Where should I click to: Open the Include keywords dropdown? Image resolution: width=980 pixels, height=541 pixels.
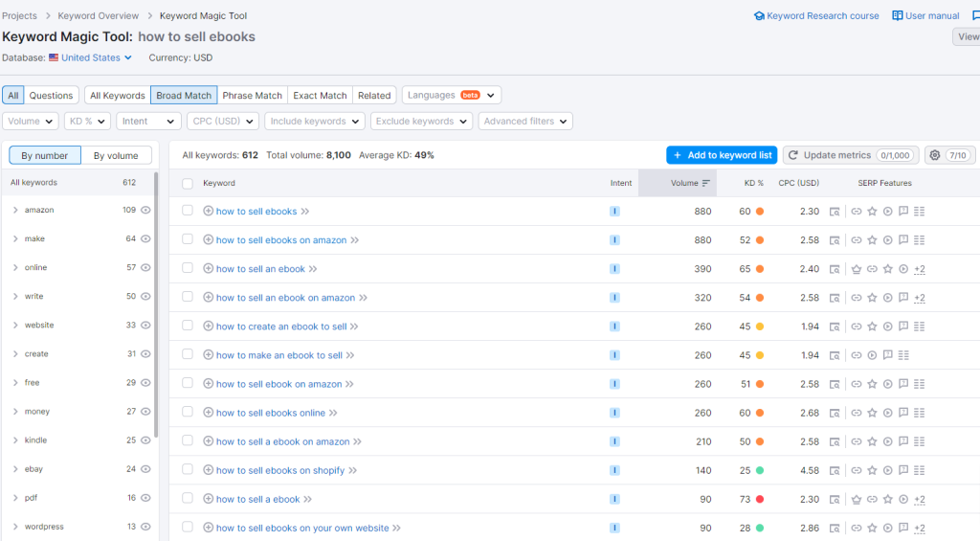click(x=314, y=122)
